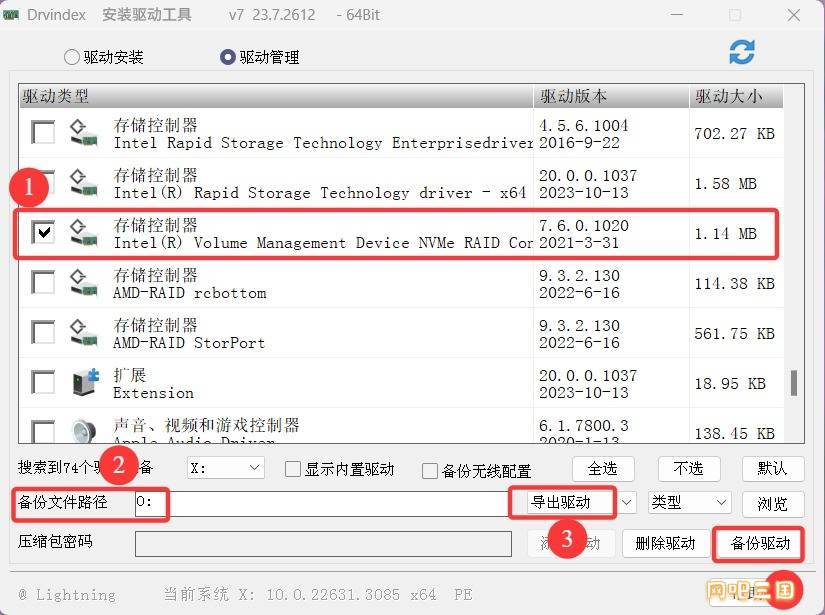The width and height of the screenshot is (825, 615).
Task: Expand the 类型 dropdown
Action: 690,502
